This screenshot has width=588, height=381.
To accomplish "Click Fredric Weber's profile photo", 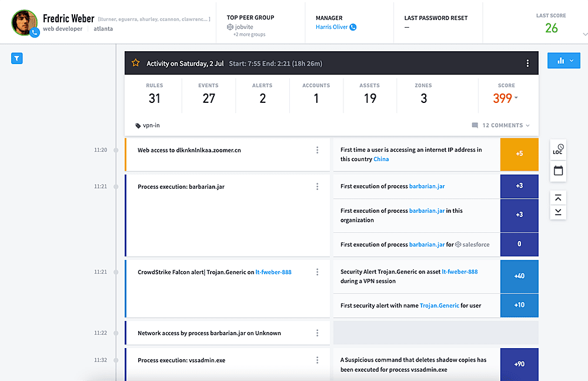I will coord(24,23).
